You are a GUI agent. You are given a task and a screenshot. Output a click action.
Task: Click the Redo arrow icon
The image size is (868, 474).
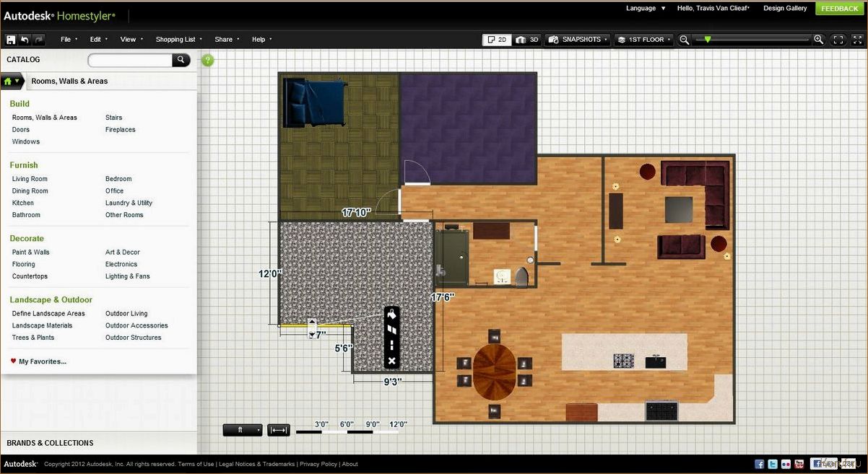(39, 40)
